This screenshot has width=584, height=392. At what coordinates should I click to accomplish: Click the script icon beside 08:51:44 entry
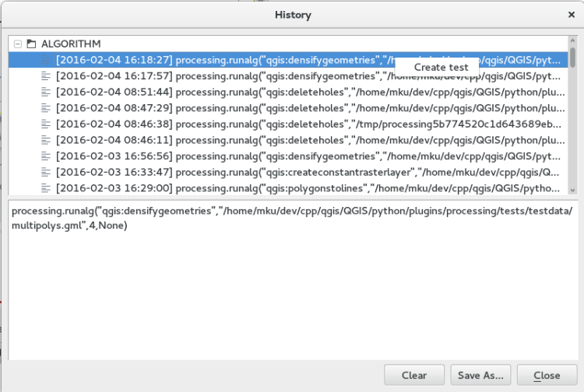45,92
